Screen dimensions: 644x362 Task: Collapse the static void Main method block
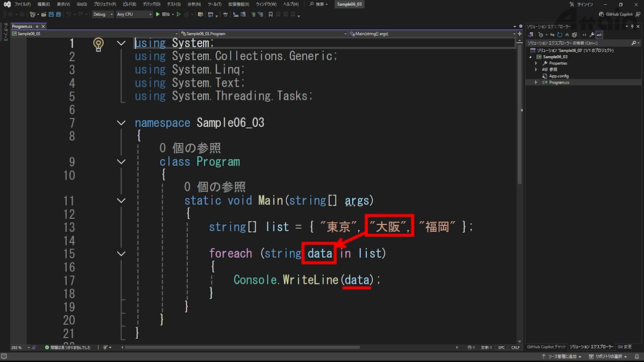[x=121, y=200]
